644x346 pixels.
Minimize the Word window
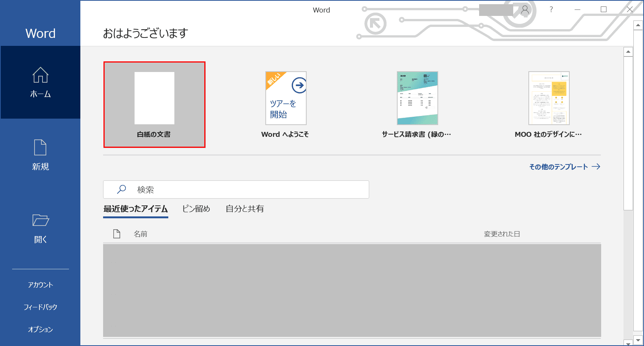577,9
